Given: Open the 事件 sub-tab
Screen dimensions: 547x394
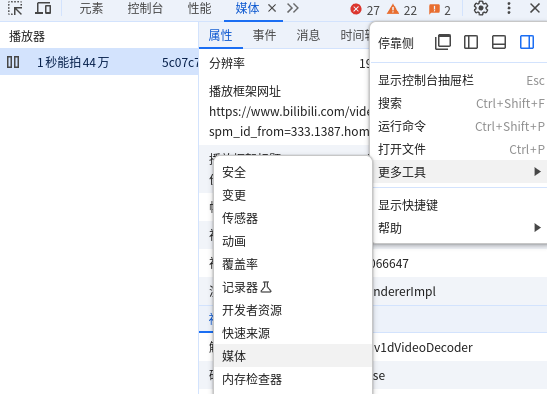Looking at the screenshot, I should [x=264, y=35].
